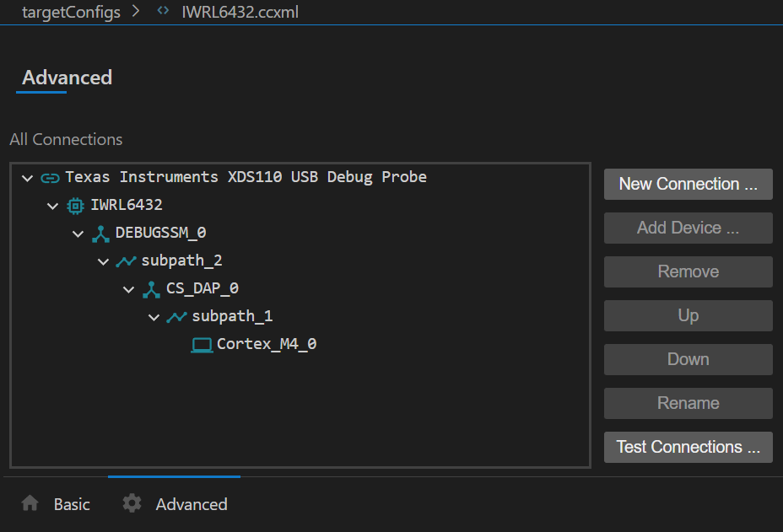
Task: Click the Rename button
Action: point(688,404)
